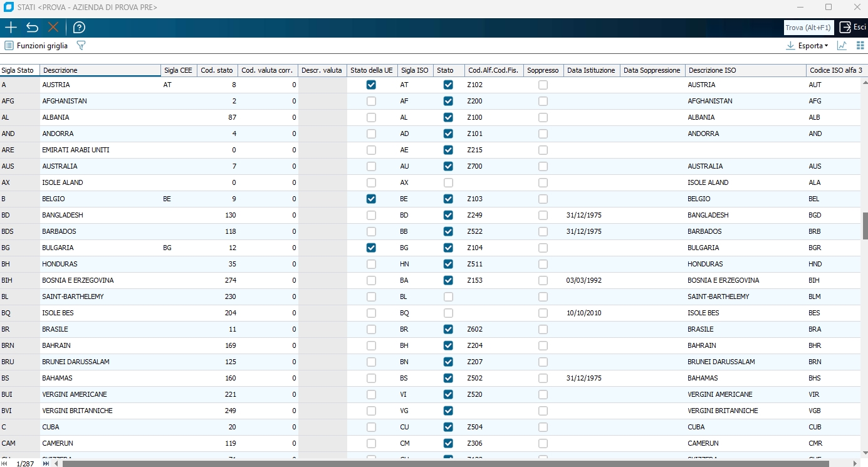The width and height of the screenshot is (868, 467).
Task: Tick the 'Soppresso' checkbox for BELGIO
Action: coord(543,199)
